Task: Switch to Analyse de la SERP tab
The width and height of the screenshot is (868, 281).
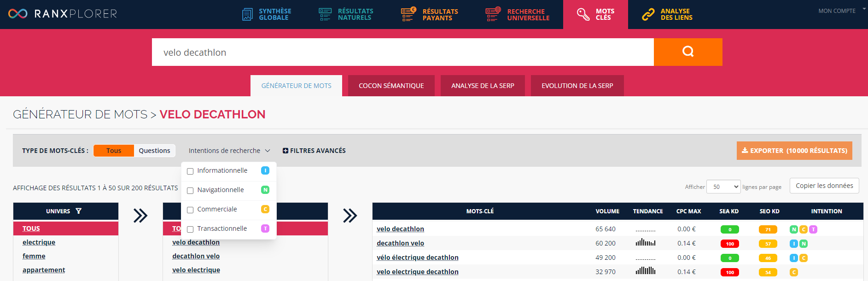Action: pos(483,86)
